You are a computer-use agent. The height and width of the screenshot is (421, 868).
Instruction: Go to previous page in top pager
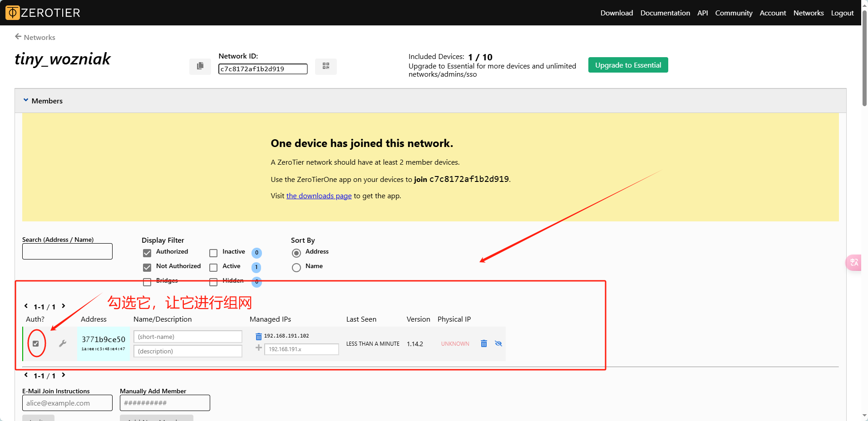(26, 306)
